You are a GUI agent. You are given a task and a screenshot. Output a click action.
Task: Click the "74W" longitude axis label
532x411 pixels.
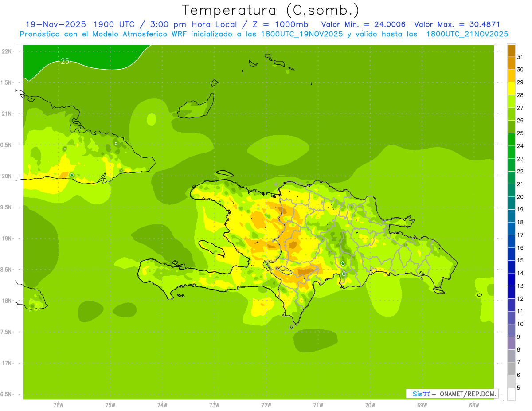pos(162,405)
